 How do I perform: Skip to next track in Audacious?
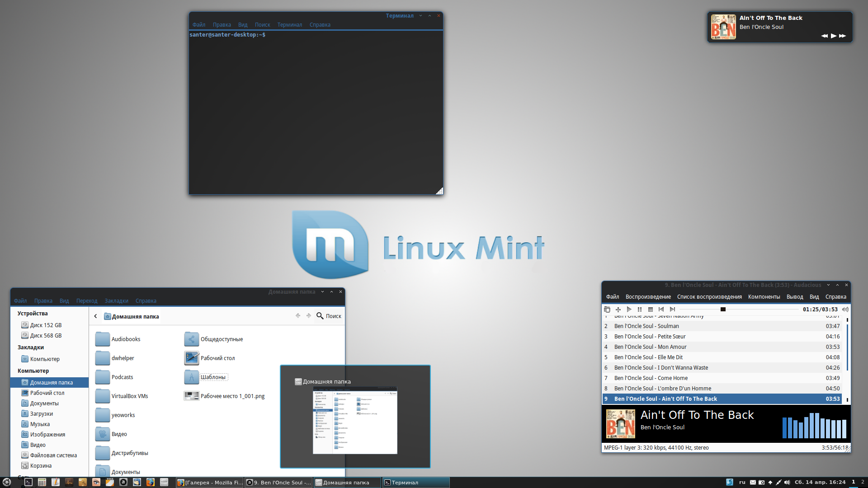click(x=672, y=310)
